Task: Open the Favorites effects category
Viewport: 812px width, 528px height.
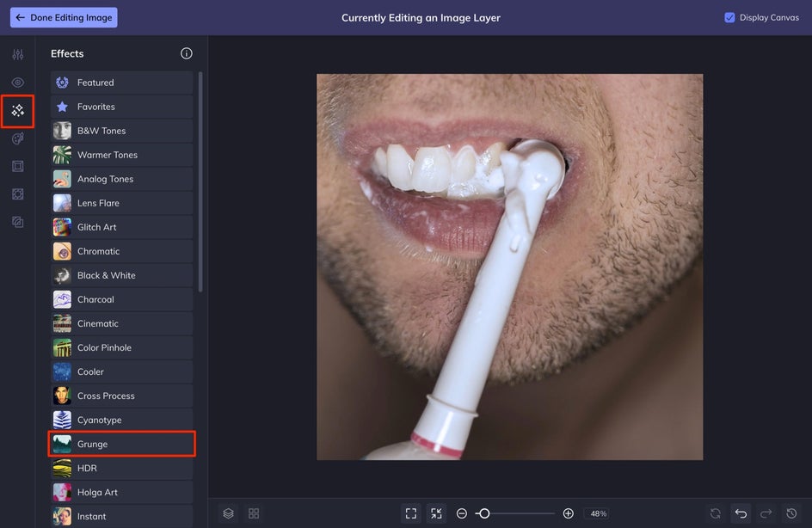Action: pos(121,107)
